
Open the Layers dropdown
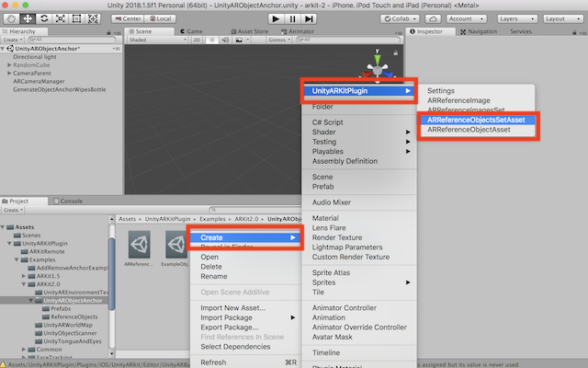point(517,18)
